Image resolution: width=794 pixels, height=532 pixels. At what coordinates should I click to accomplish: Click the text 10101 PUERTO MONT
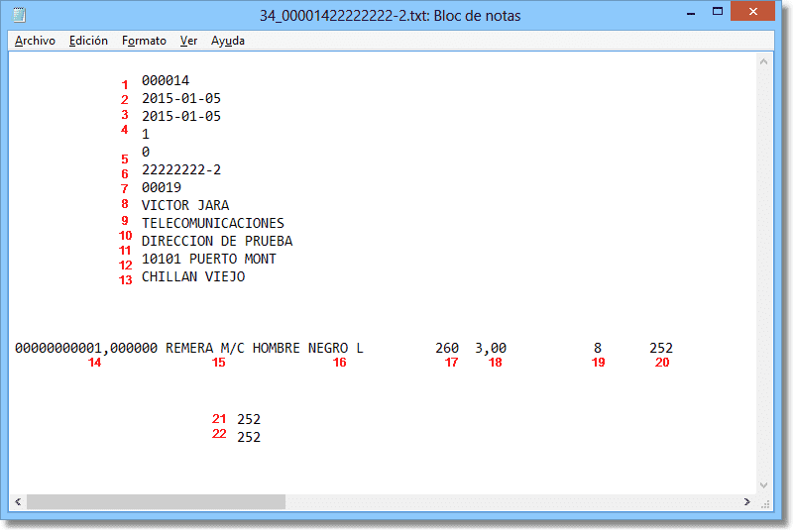tap(209, 259)
